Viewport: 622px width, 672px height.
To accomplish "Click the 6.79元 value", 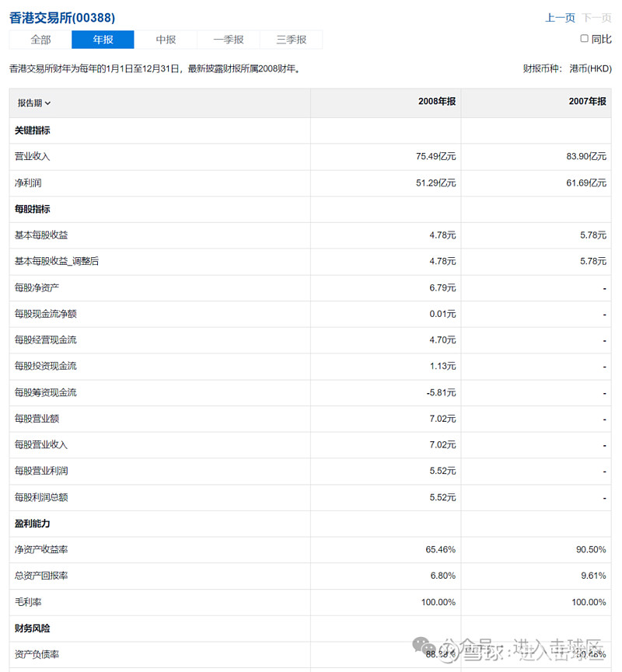I will pyautogui.click(x=442, y=287).
